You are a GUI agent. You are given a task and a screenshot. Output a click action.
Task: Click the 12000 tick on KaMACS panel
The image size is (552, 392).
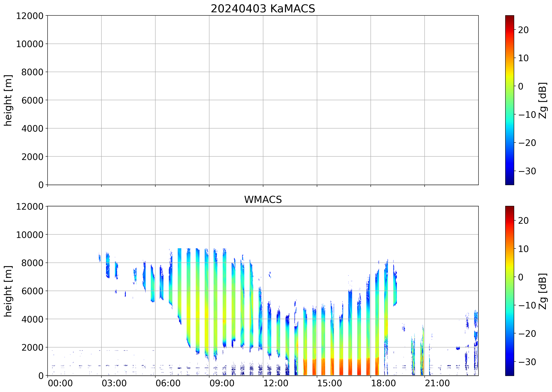pyautogui.click(x=30, y=16)
